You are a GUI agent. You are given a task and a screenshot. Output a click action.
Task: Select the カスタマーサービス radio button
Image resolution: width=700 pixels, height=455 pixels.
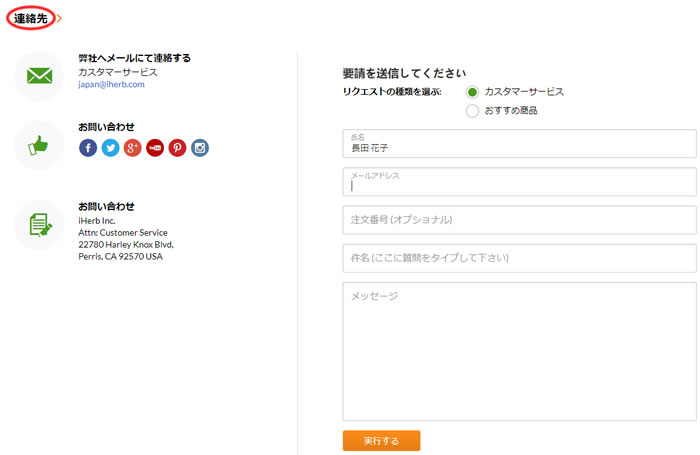click(472, 92)
